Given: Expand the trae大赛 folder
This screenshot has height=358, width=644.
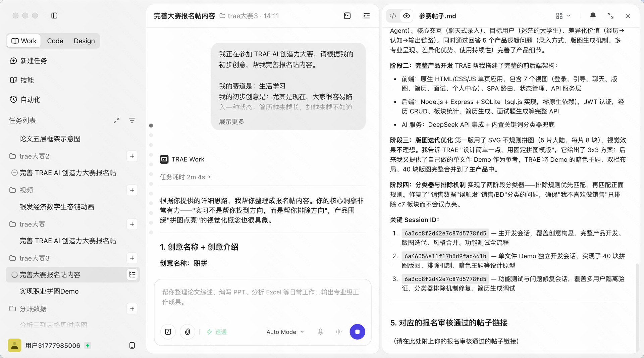Looking at the screenshot, I should 28,224.
